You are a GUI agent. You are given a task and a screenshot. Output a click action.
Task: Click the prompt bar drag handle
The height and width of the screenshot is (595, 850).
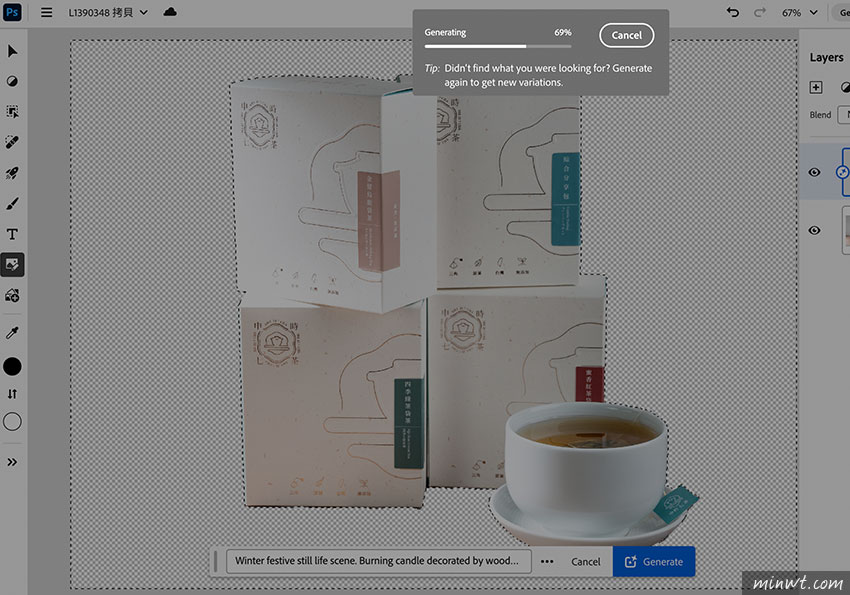coord(215,561)
